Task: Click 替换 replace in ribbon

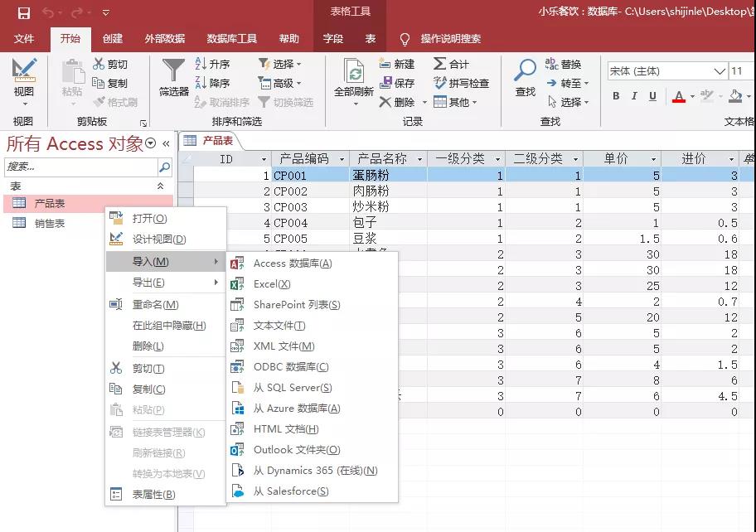Action: [x=563, y=64]
